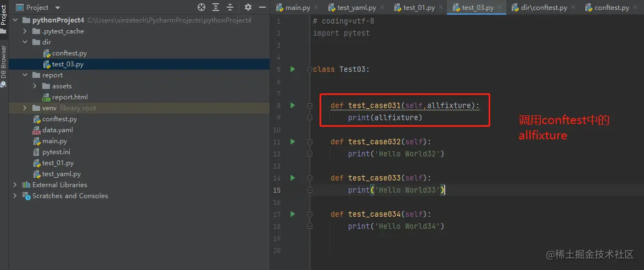Click run gutter icon for test_case034
644x270 pixels.
tap(293, 214)
